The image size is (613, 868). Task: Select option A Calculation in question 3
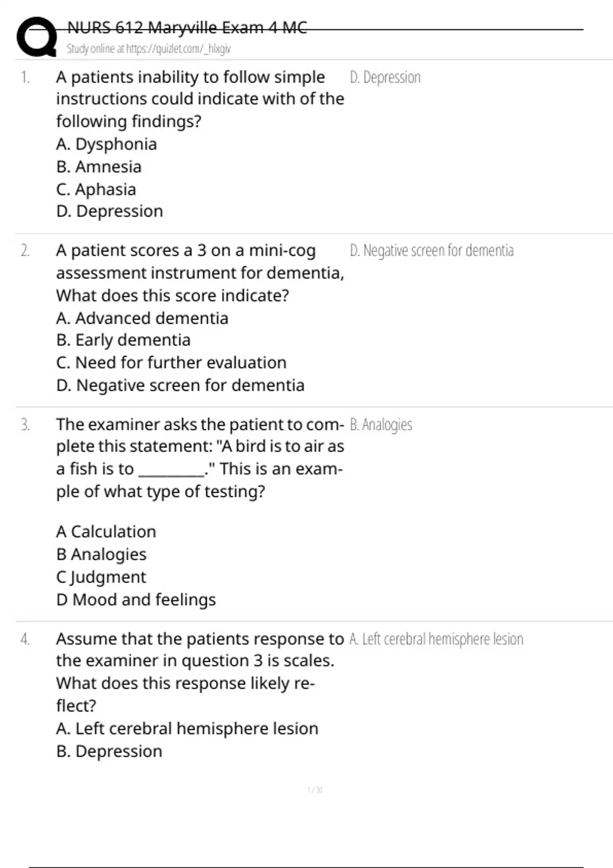[106, 532]
